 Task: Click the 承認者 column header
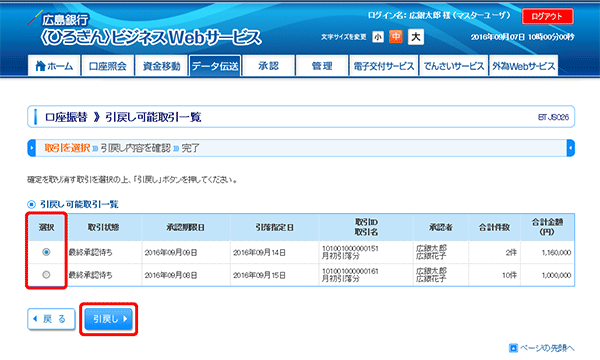point(440,227)
